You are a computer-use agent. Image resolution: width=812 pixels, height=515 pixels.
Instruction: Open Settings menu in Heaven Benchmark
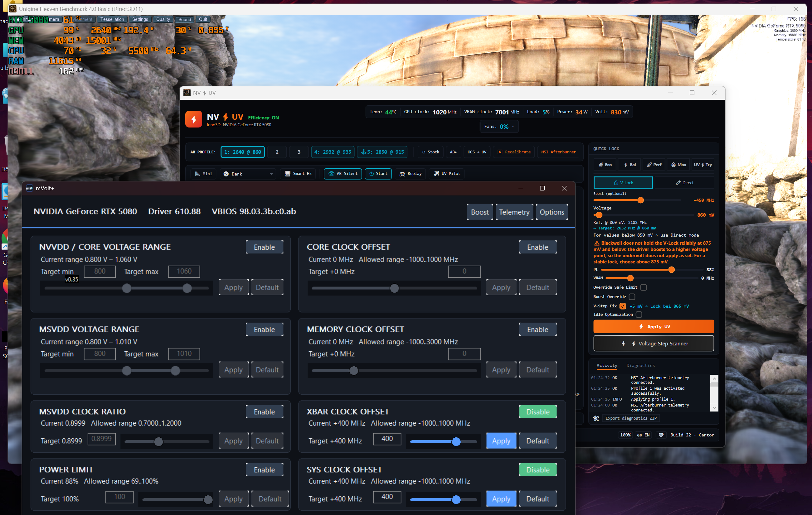(140, 19)
